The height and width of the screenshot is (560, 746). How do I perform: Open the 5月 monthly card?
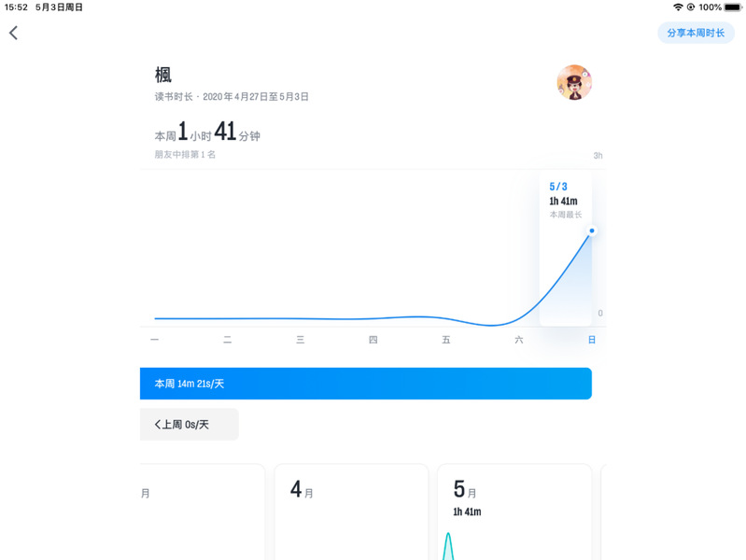[514, 511]
